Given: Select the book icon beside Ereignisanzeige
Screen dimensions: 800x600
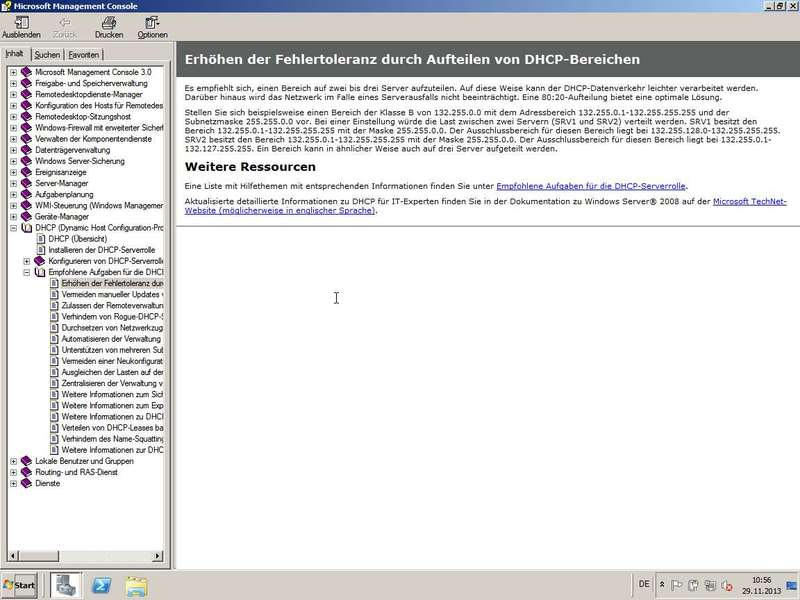Looking at the screenshot, I should point(27,172).
